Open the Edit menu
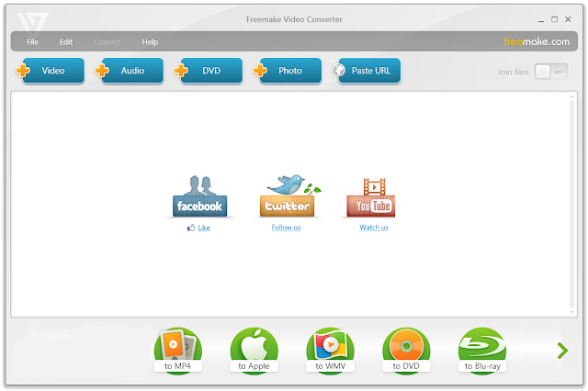Viewport: 588px width, 391px height. click(66, 42)
